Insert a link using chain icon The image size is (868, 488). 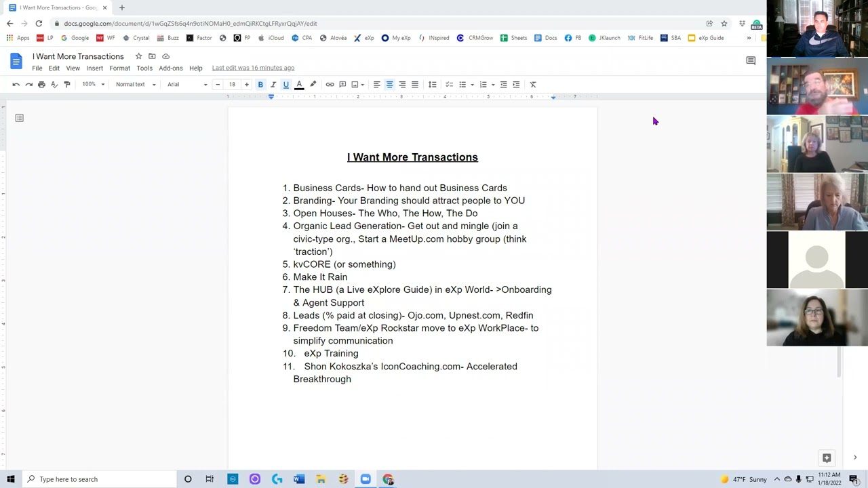coord(330,85)
